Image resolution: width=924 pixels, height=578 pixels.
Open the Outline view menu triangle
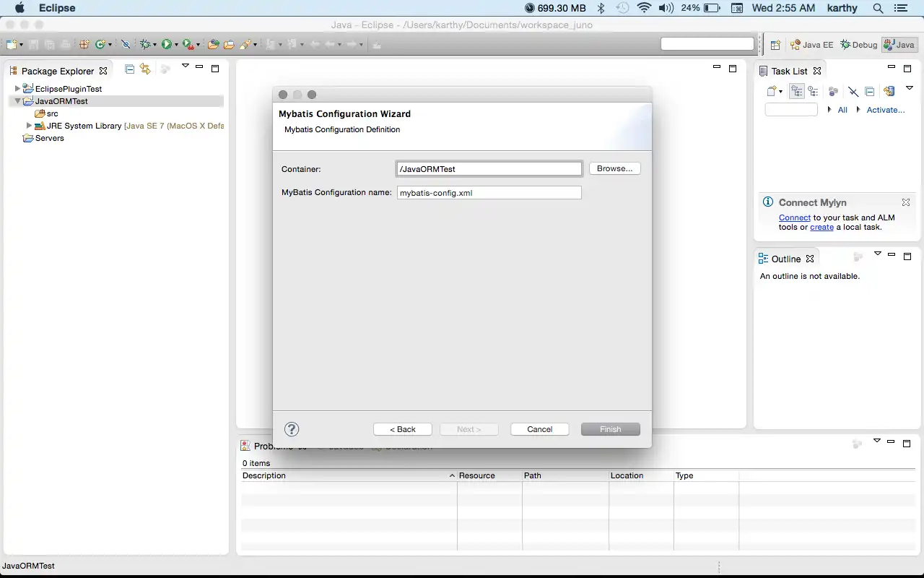coord(878,254)
